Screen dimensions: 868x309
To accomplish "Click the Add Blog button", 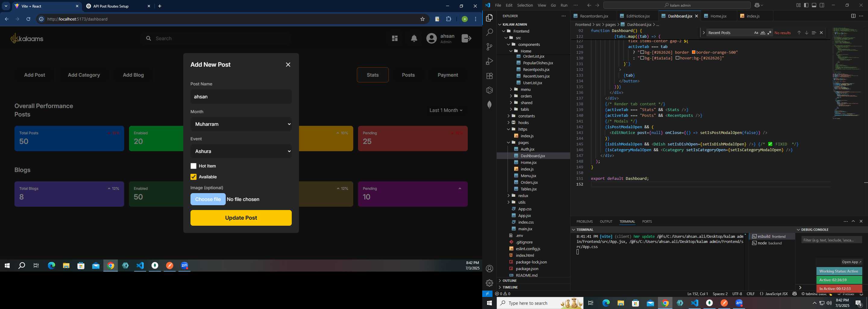I will pos(133,75).
